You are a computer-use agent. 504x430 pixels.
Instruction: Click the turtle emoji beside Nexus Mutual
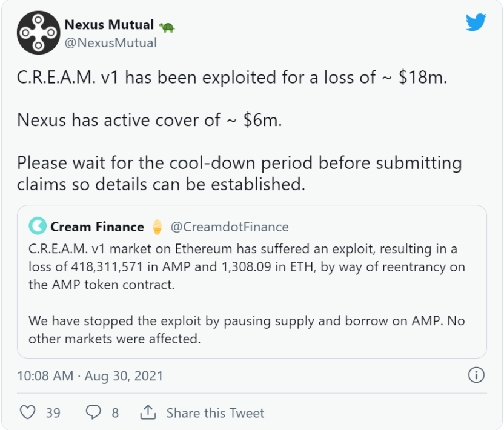167,27
